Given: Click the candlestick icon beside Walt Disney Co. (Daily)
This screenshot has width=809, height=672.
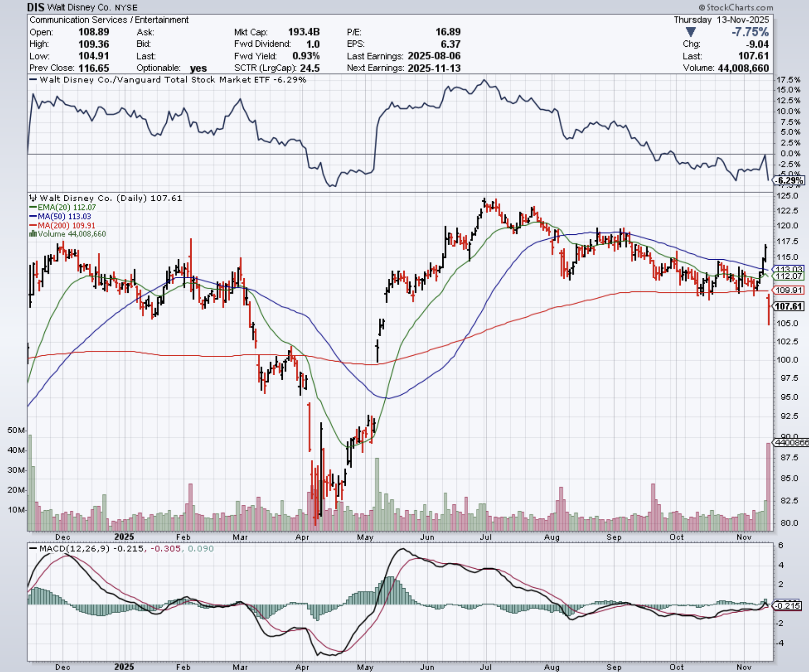Looking at the screenshot, I should (33, 198).
